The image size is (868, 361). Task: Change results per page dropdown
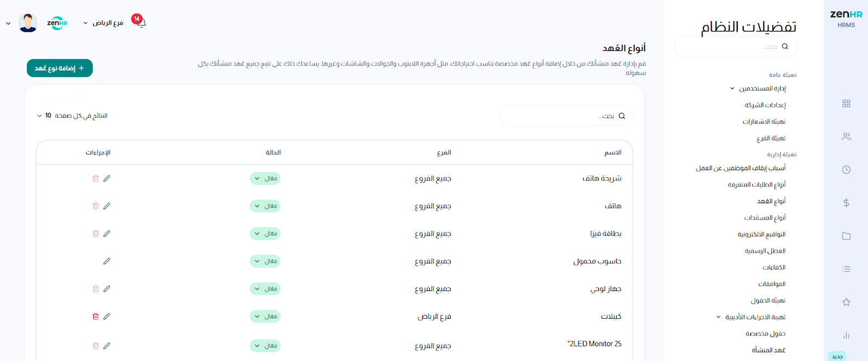(72, 115)
